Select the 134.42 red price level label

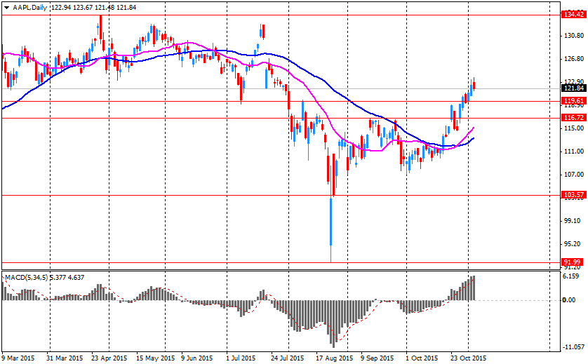click(573, 15)
